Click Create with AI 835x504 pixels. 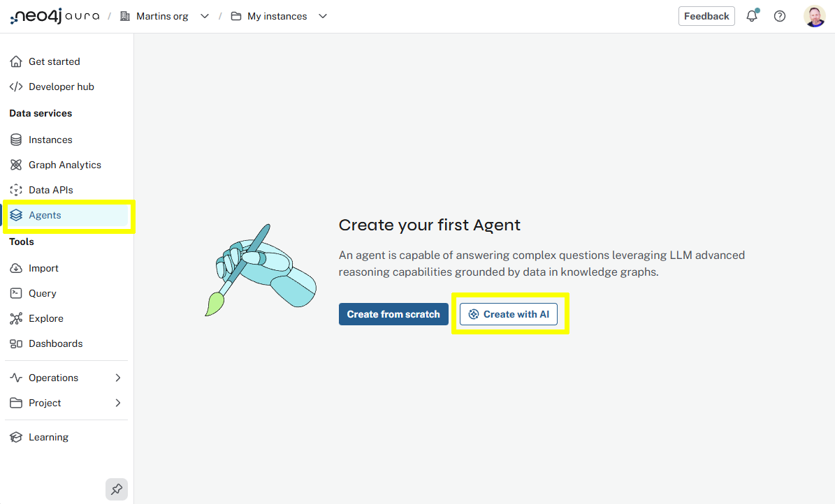click(x=509, y=313)
